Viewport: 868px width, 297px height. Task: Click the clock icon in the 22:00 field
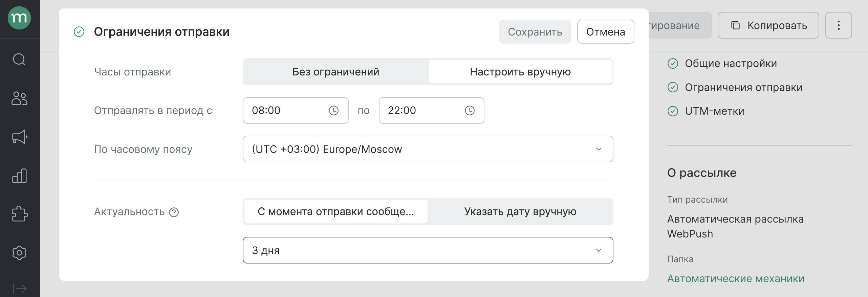[x=470, y=111]
